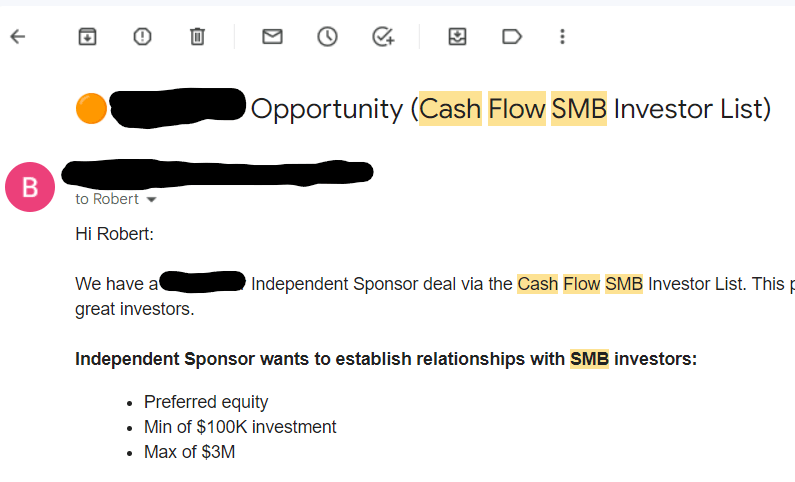The image size is (795, 482).
Task: Archive this email conversation
Action: (87, 36)
